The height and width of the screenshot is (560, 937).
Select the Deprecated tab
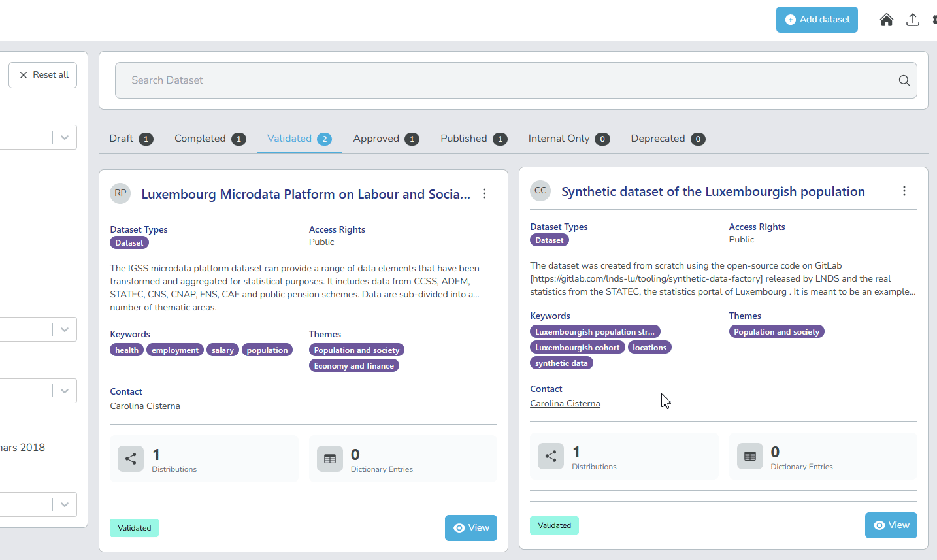[667, 139]
